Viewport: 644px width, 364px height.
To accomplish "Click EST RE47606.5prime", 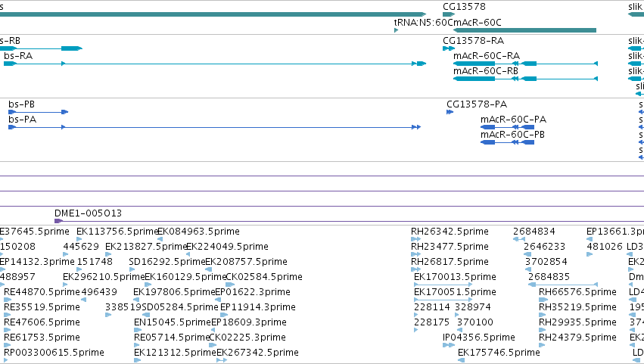I will 42,322.
